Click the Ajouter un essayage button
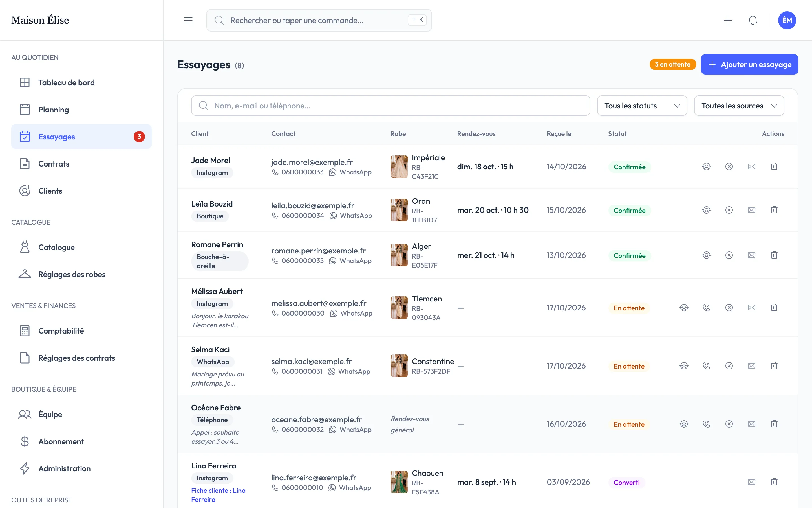 tap(749, 64)
